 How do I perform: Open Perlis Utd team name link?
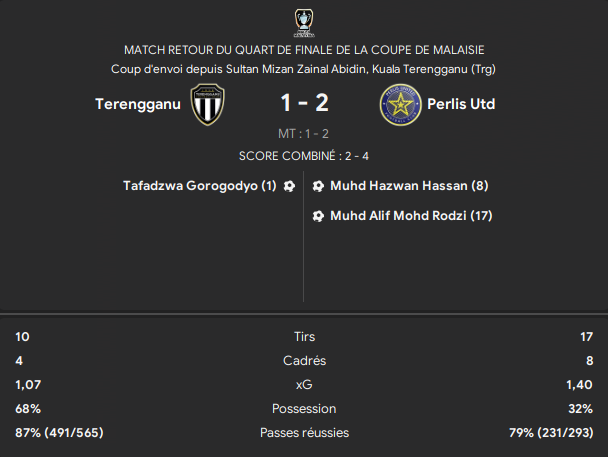click(461, 104)
